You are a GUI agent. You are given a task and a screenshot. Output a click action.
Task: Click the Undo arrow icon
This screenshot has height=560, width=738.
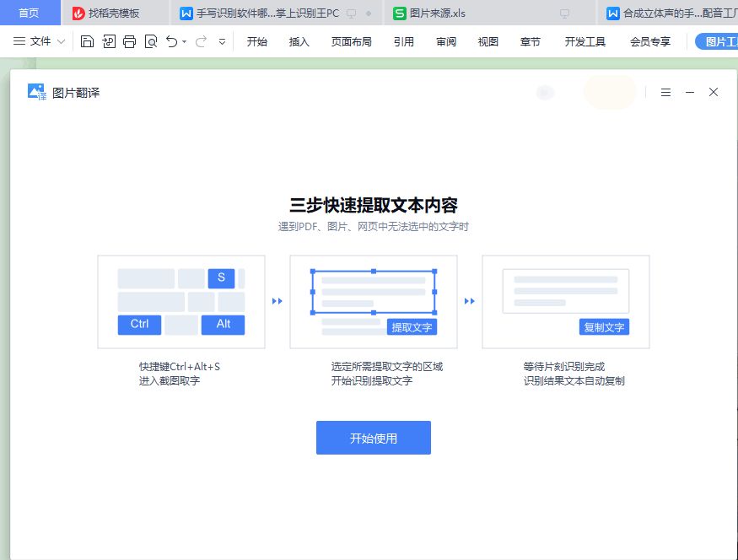coord(172,41)
